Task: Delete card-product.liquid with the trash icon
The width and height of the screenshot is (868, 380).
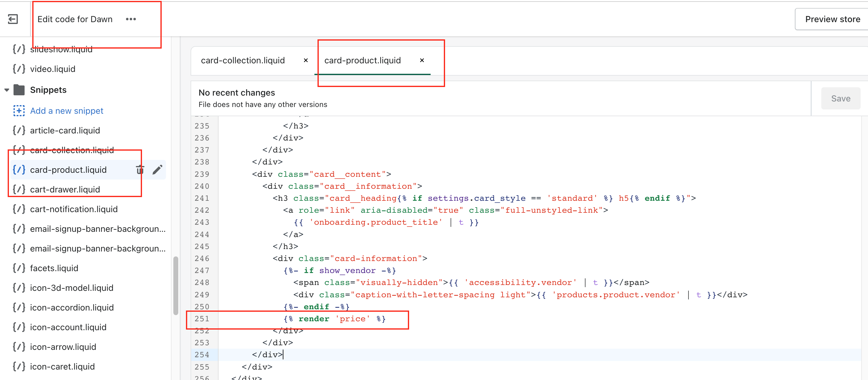Action: tap(140, 170)
